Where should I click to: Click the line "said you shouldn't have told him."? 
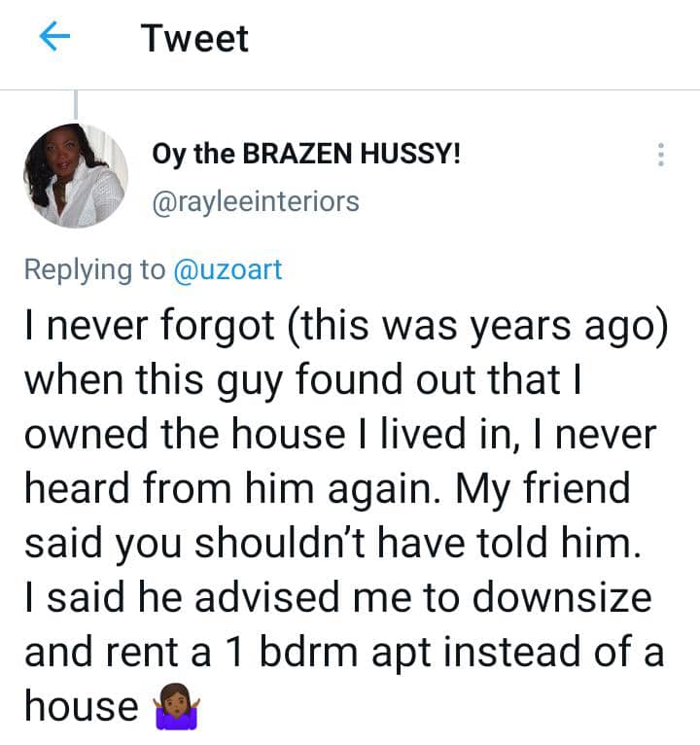[x=332, y=543]
